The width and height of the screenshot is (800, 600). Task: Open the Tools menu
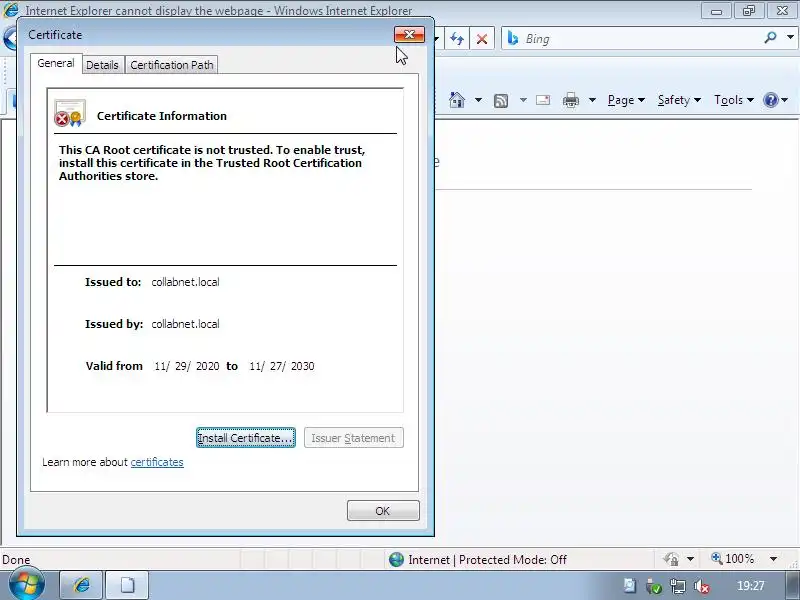(734, 100)
